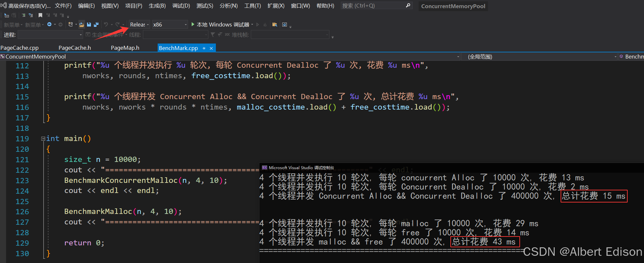Collapse the main() function fold marker
Image resolution: width=644 pixels, height=263 pixels.
tap(43, 139)
